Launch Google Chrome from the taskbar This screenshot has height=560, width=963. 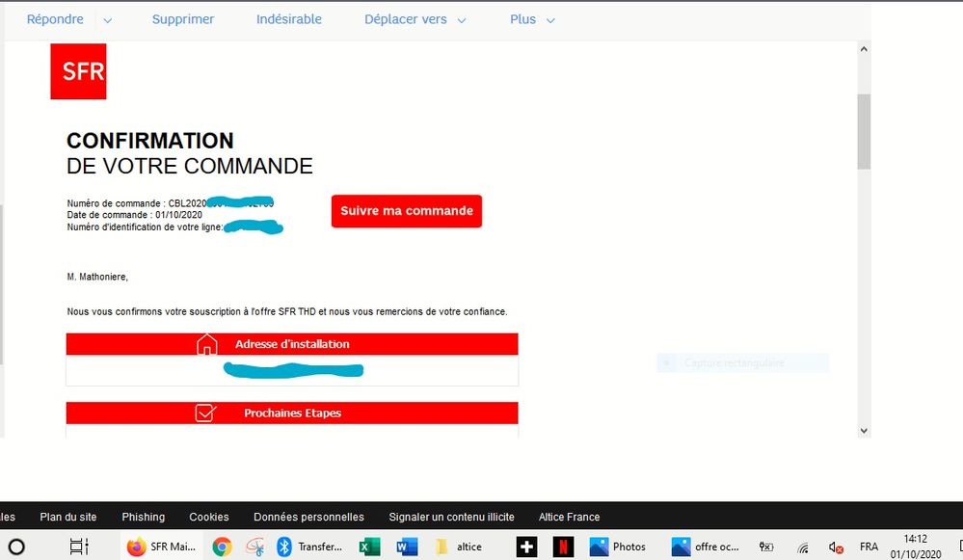[x=222, y=547]
